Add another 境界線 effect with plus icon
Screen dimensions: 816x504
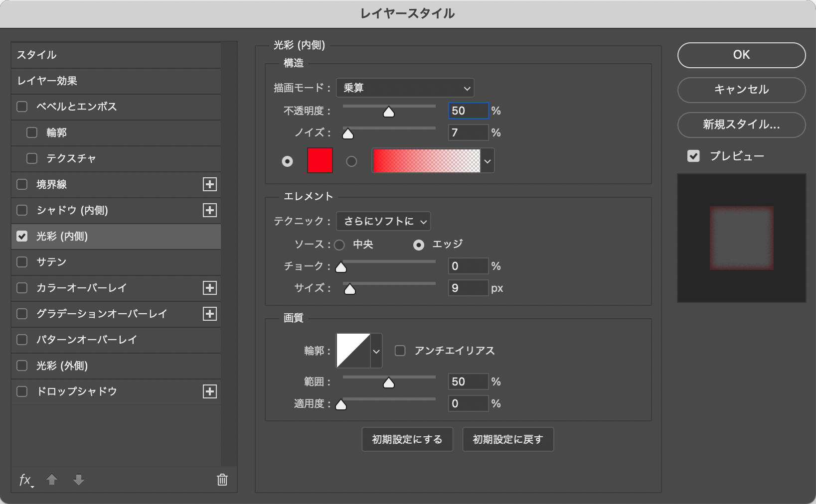[210, 184]
